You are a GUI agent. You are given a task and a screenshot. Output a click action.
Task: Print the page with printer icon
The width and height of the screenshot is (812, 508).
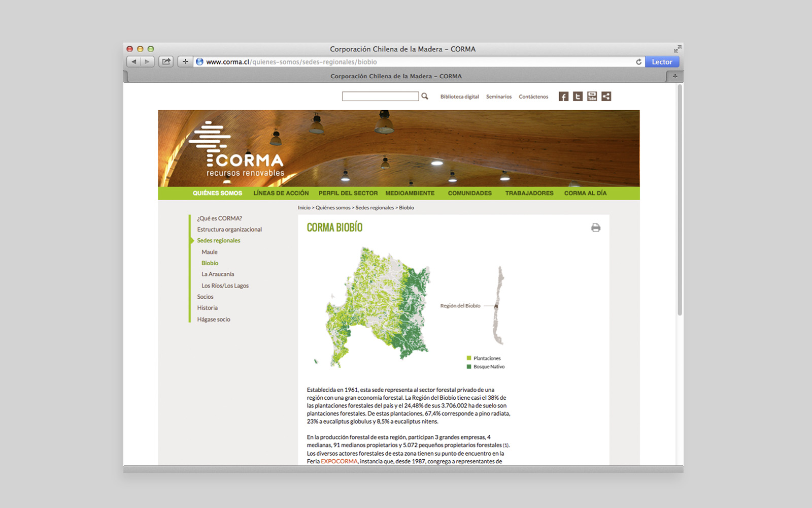pyautogui.click(x=596, y=228)
